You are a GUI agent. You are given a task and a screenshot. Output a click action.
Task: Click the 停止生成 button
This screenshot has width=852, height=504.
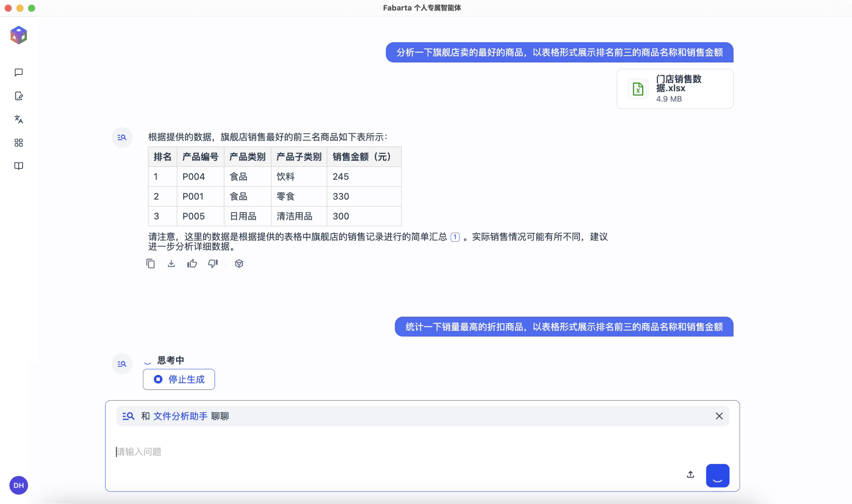point(179,379)
